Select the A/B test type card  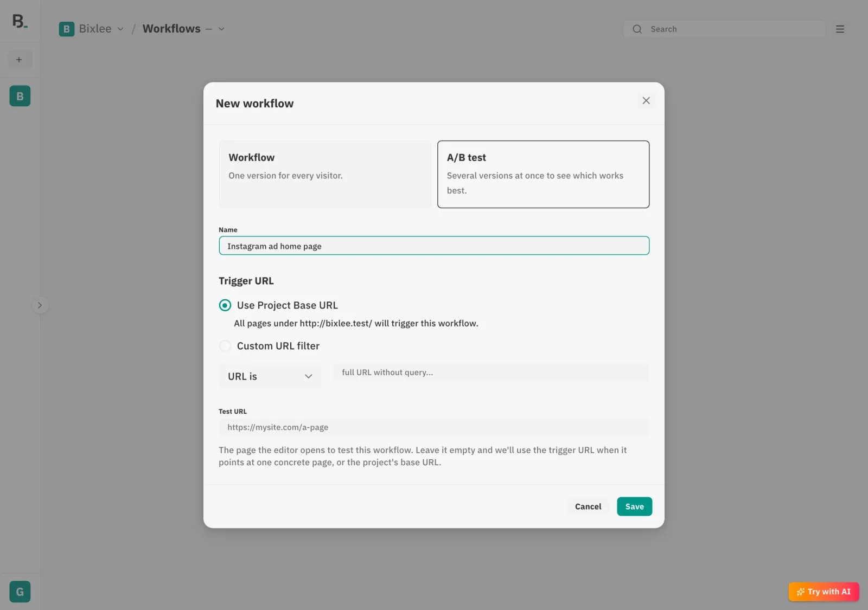543,174
